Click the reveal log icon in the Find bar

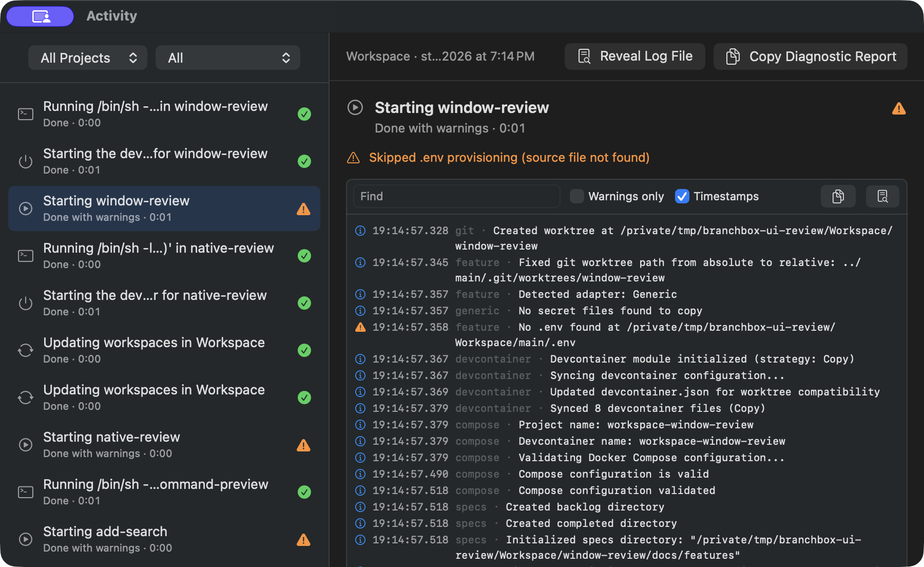pos(882,196)
